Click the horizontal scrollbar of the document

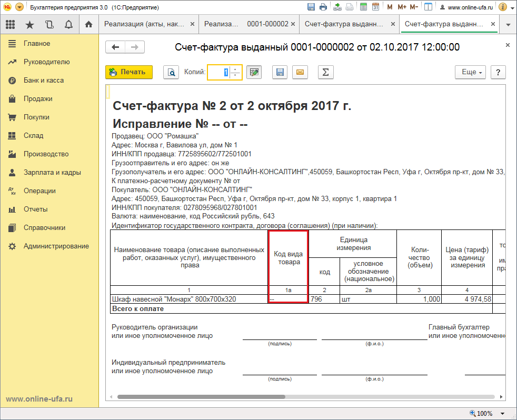tap(201, 397)
